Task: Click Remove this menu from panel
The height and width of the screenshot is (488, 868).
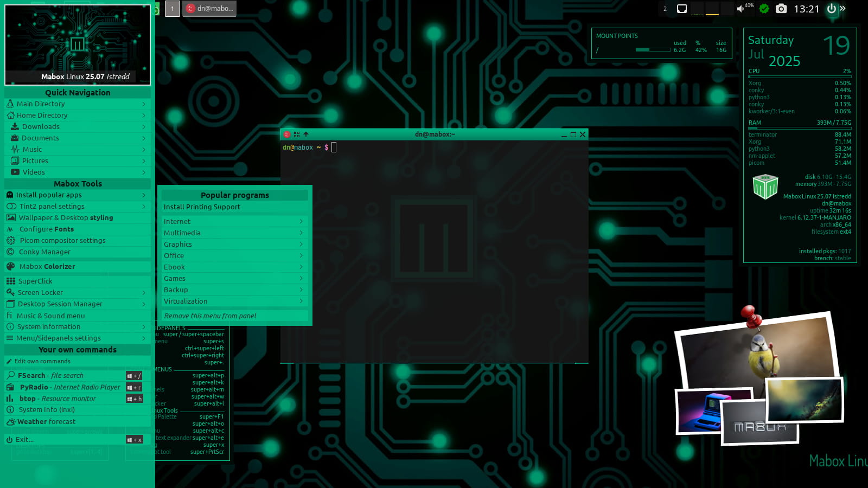Action: click(x=234, y=316)
